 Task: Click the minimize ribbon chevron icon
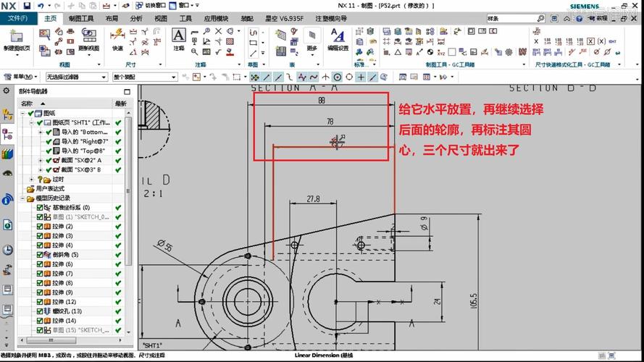566,19
